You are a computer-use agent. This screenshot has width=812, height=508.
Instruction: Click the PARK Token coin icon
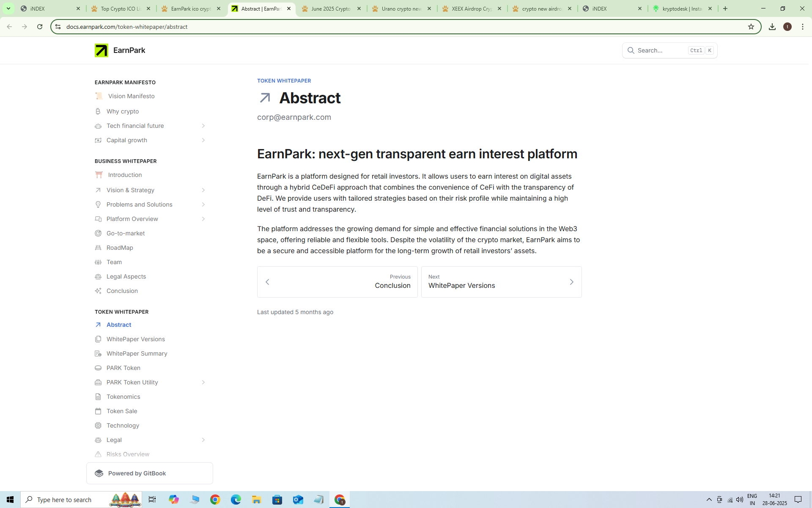click(98, 368)
